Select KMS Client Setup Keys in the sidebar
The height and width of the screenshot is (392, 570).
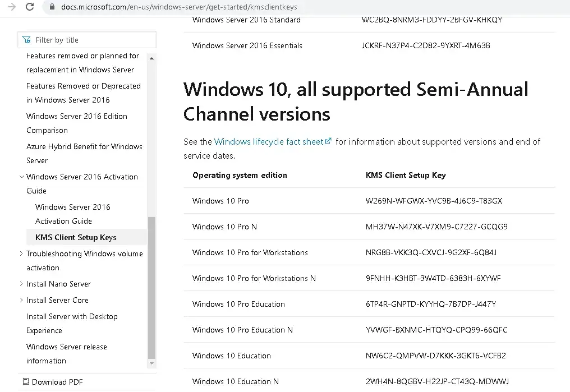pos(76,237)
